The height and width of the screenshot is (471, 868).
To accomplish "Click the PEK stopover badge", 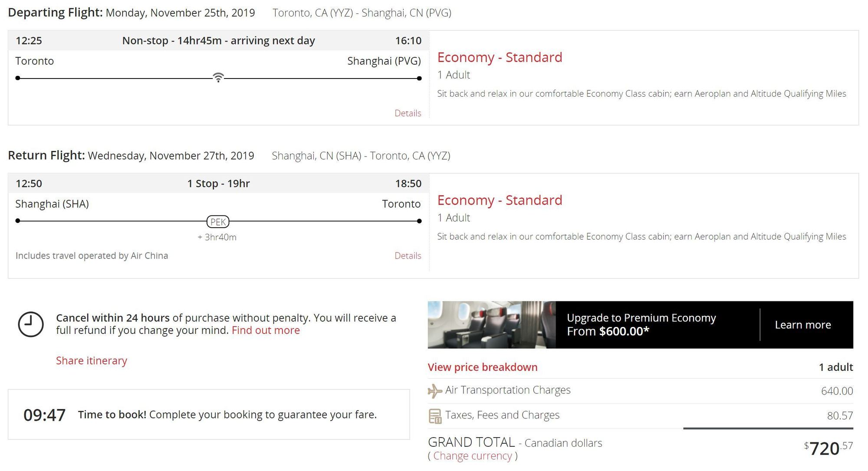I will pos(218,222).
